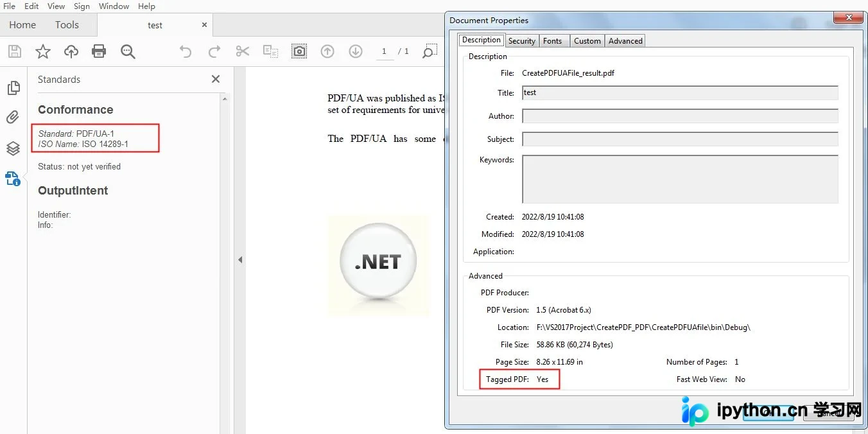The image size is (868, 434).
Task: Click the .NET image in the document
Action: [x=378, y=265]
